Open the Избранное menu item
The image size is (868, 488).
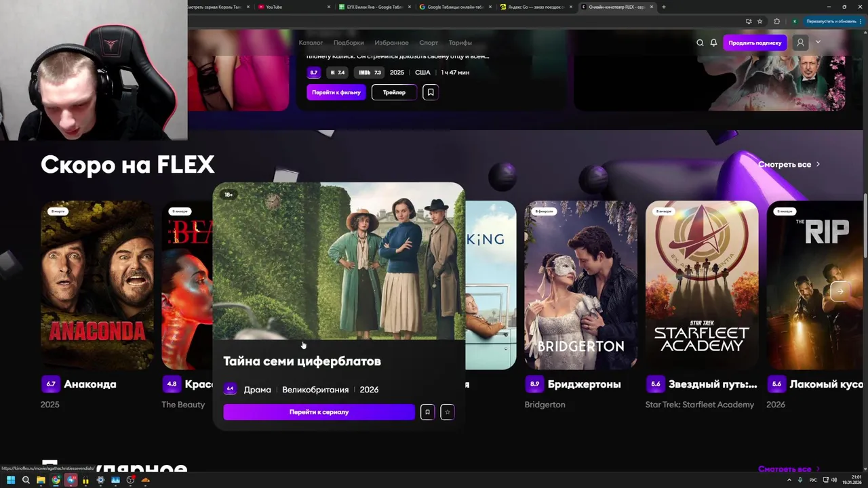click(x=391, y=43)
